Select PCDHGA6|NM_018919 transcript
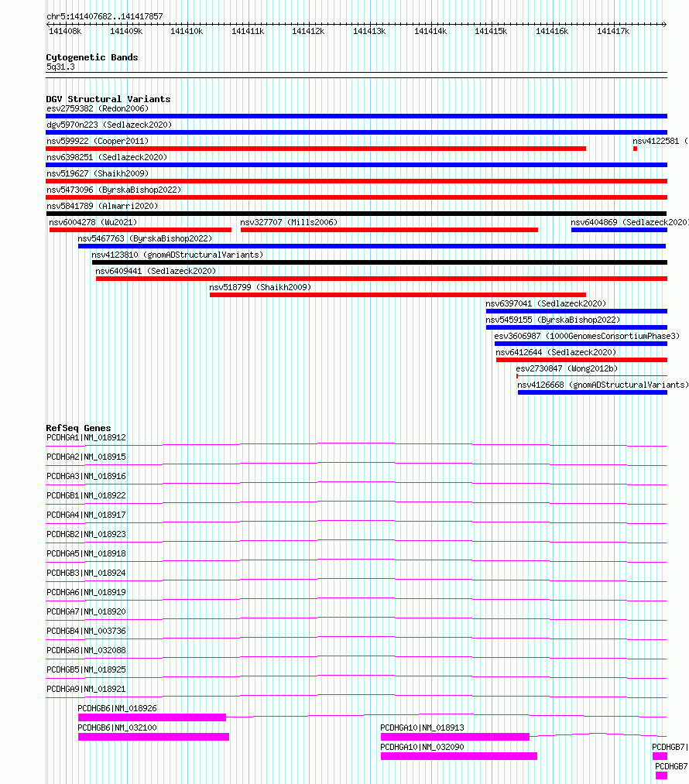 pos(86,592)
